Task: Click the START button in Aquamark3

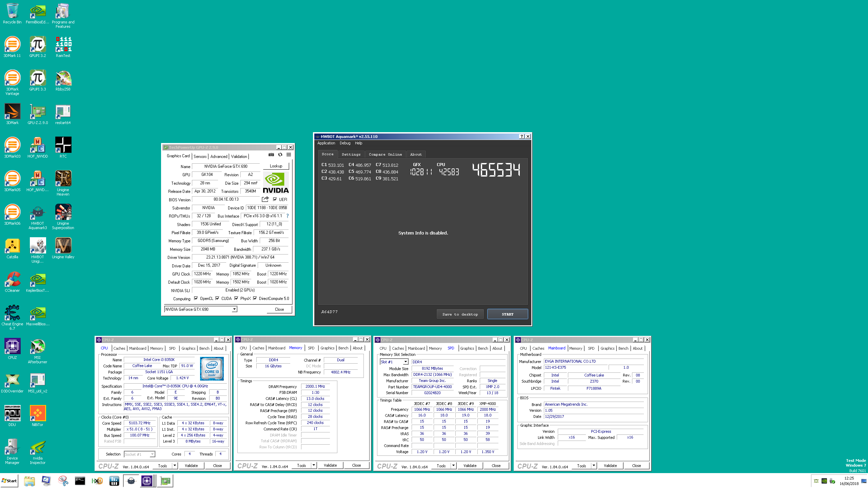Action: [x=508, y=314]
